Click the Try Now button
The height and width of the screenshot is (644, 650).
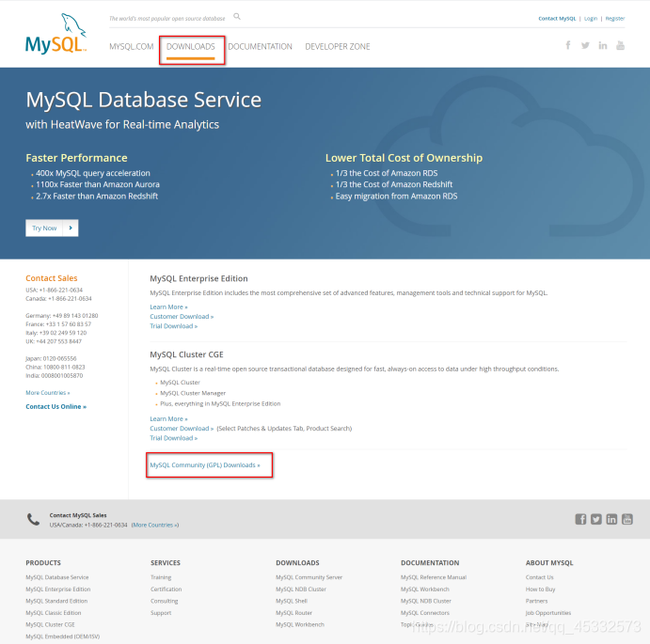52,228
